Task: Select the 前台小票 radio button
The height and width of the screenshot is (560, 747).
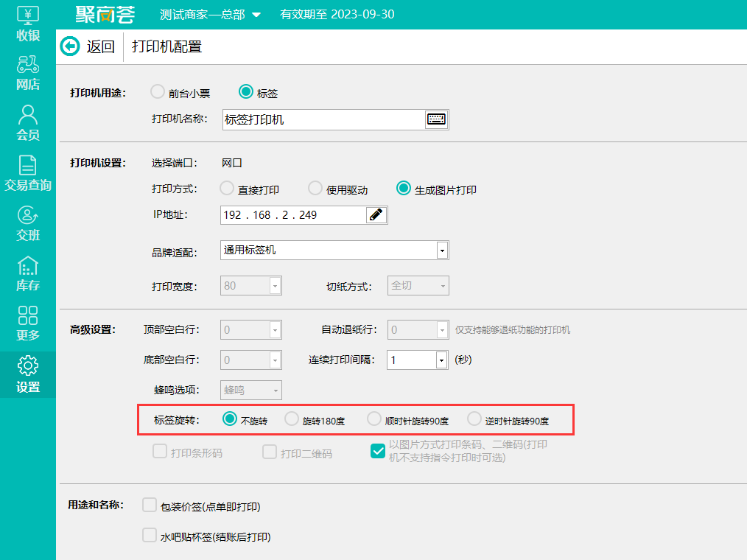Action: (x=157, y=92)
